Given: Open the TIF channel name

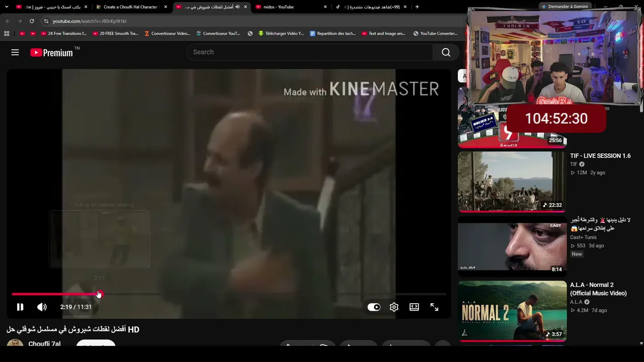Looking at the screenshot, I should 574,164.
